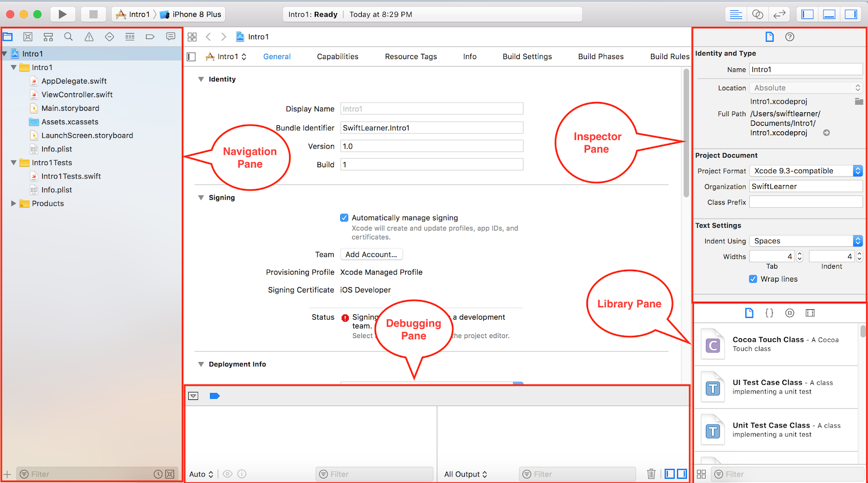Open the breakpoint navigator
The height and width of the screenshot is (483, 868).
tap(150, 37)
